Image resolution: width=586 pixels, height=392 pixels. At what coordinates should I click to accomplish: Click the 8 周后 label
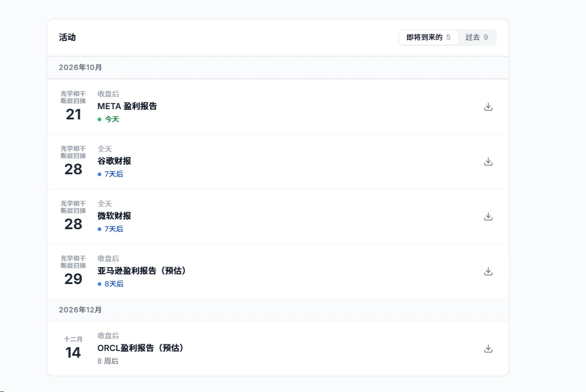[108, 361]
